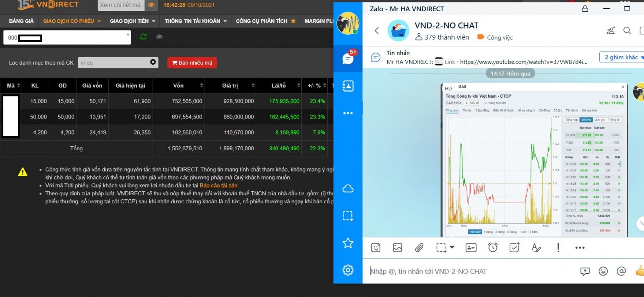Refresh the portfolio with the green reload icon
This screenshot has width=644, height=297.
[x=143, y=37]
